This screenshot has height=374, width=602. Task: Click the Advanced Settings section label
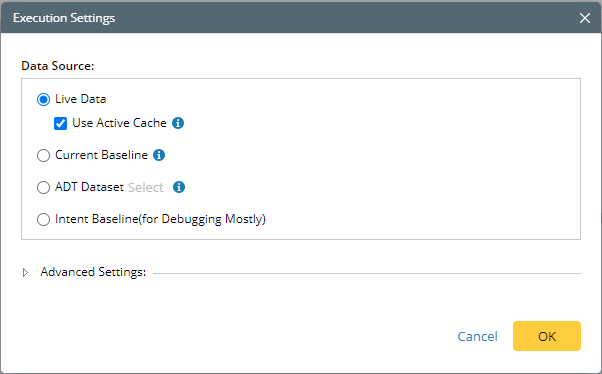click(x=93, y=272)
